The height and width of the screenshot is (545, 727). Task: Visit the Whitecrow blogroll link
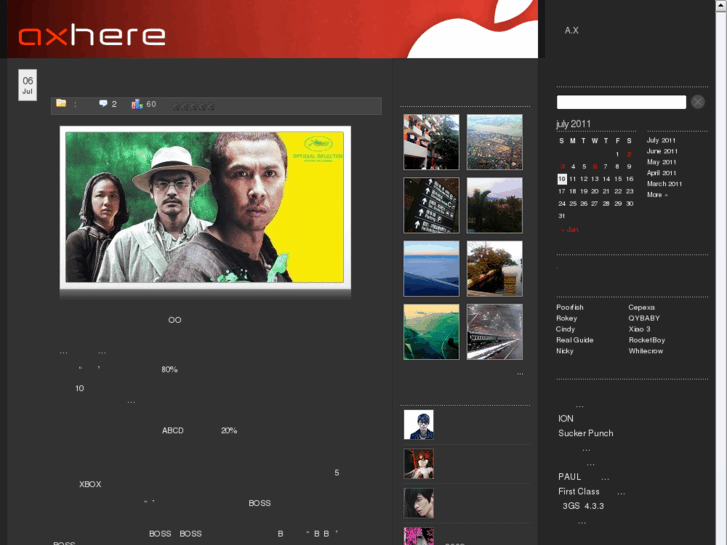click(646, 351)
